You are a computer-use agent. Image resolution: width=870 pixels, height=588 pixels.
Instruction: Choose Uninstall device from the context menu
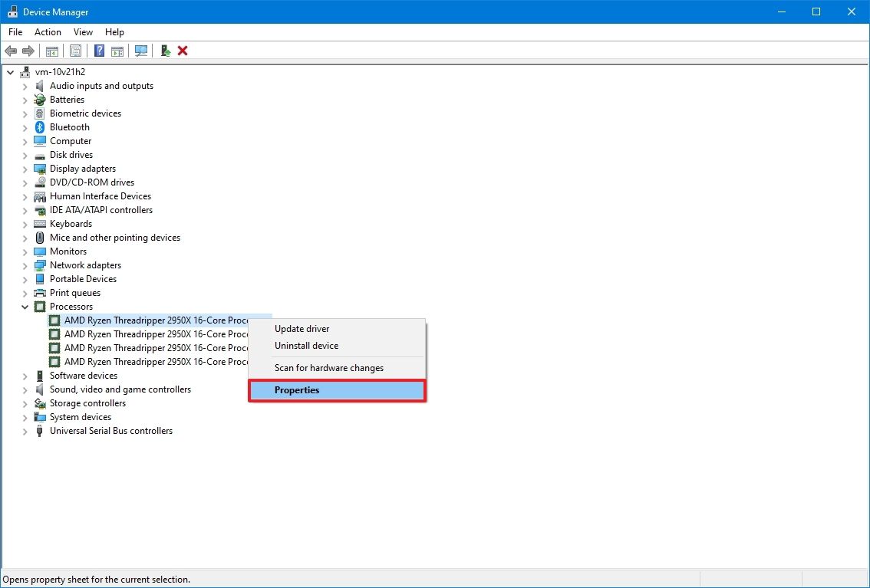tap(307, 346)
